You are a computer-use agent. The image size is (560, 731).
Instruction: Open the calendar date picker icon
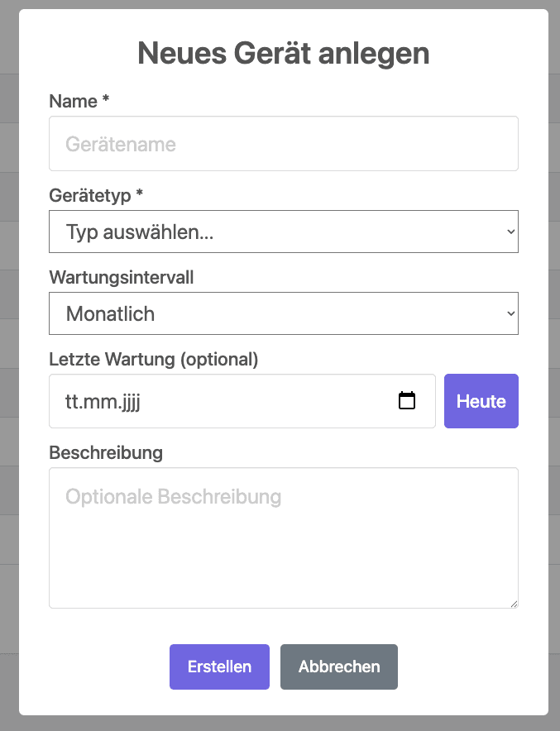[x=407, y=401]
